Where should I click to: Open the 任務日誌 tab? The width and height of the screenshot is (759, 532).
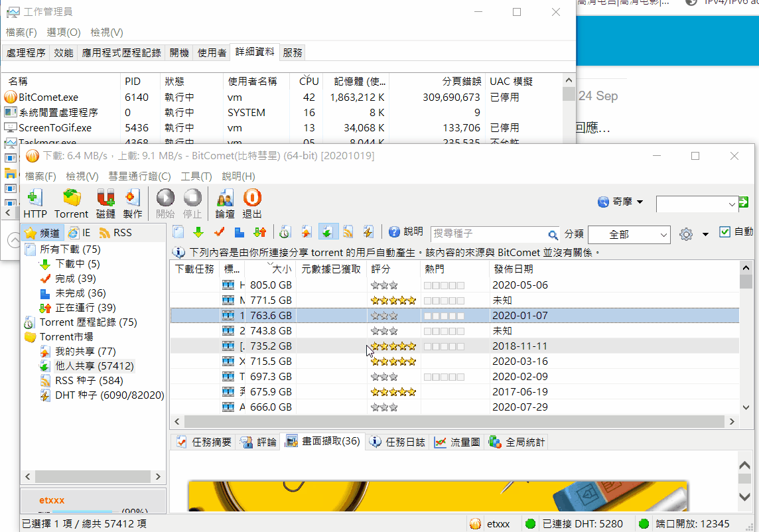point(397,442)
